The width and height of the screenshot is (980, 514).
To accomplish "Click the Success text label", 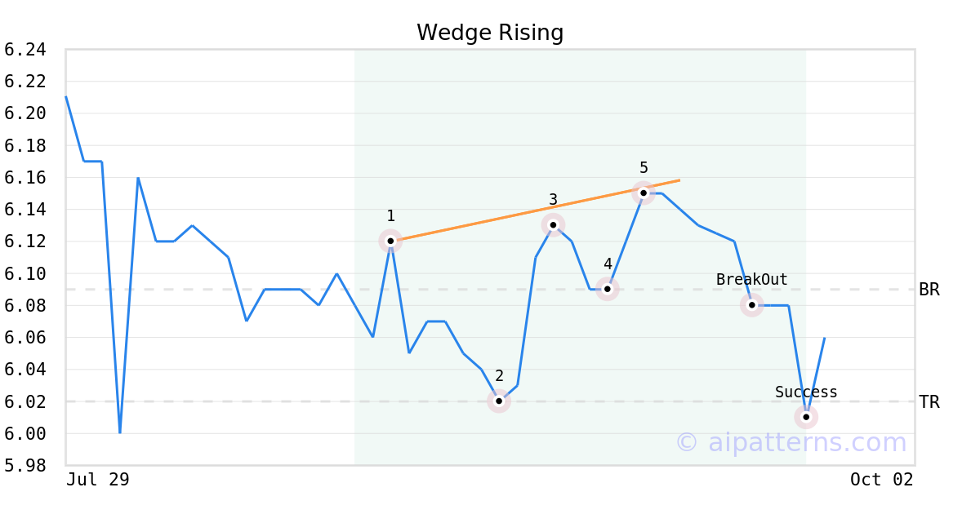I will click(806, 392).
